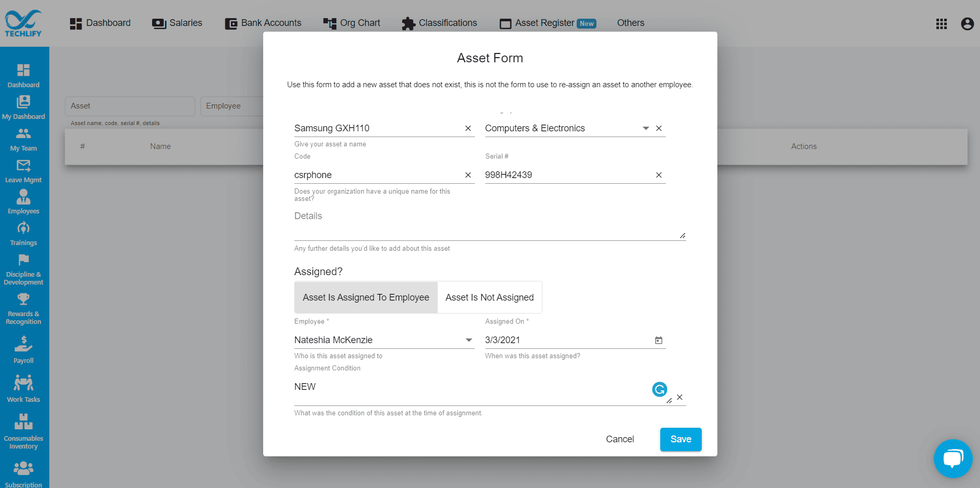Open Discipline & Development sidebar item
980x488 pixels.
point(23,269)
